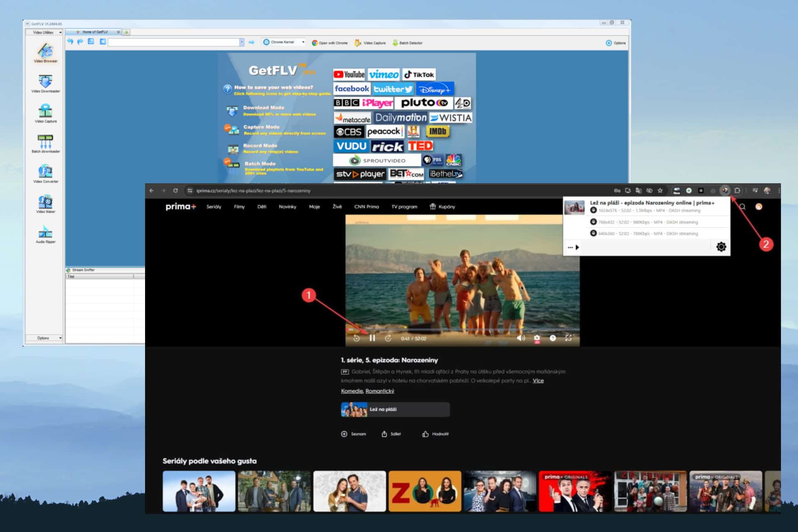Open Filmy menu on prima+
798x532 pixels.
(239, 207)
